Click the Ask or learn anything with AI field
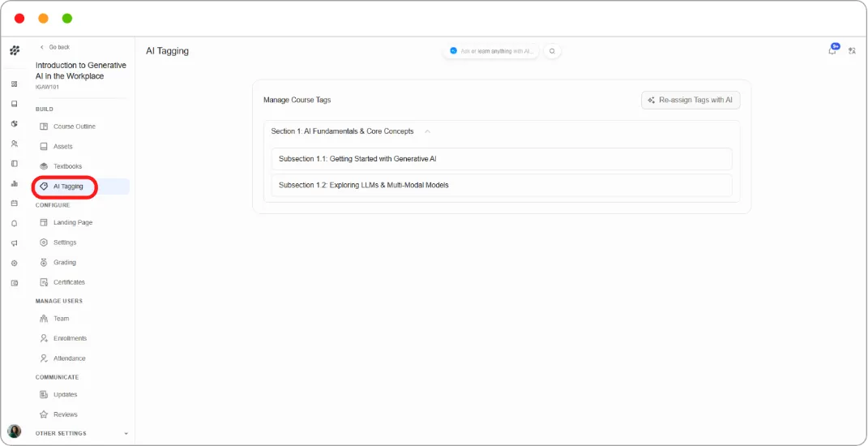868x446 pixels. pyautogui.click(x=490, y=51)
